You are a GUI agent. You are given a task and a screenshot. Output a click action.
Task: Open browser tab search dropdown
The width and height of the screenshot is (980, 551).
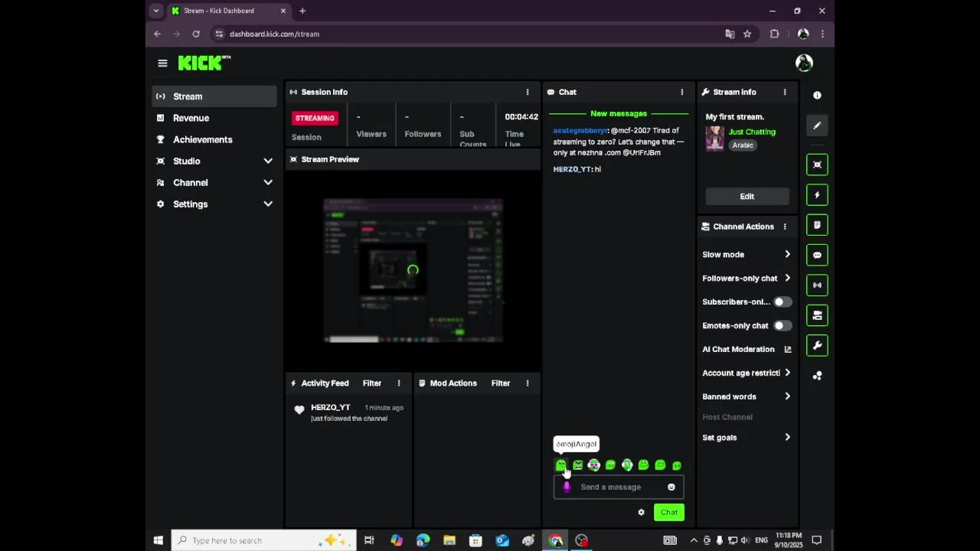(156, 11)
